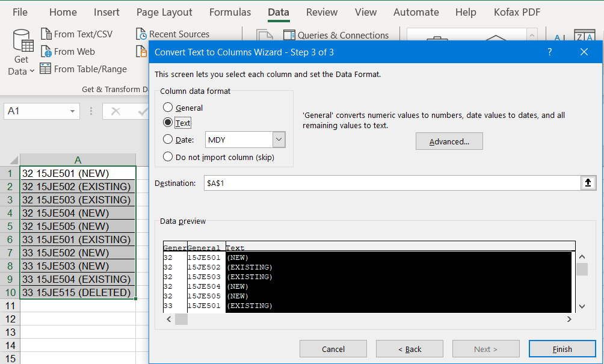Image resolution: width=604 pixels, height=364 pixels.
Task: Click the Advanced... button
Action: click(449, 141)
